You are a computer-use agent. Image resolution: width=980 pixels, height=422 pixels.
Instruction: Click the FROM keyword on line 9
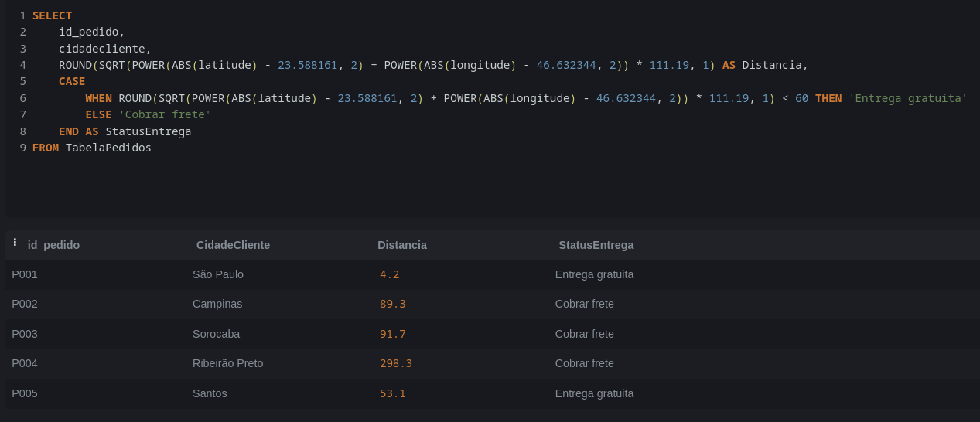pyautogui.click(x=46, y=148)
